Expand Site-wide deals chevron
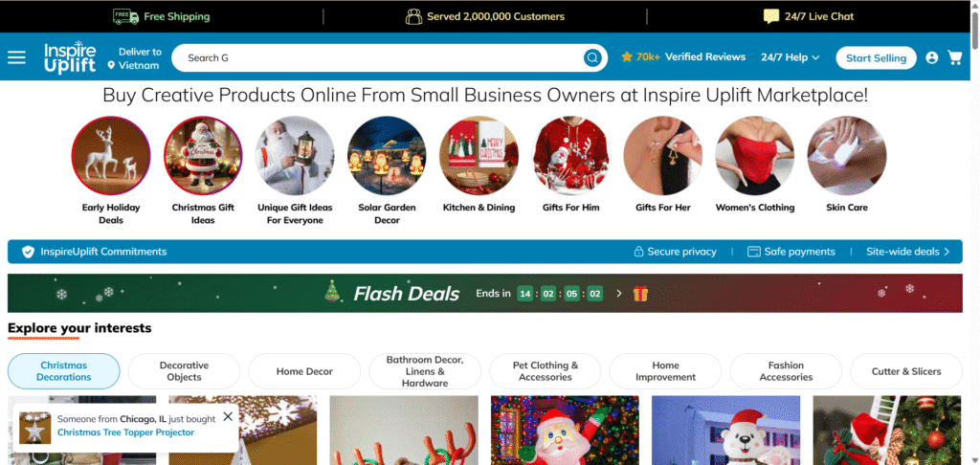 coord(947,252)
